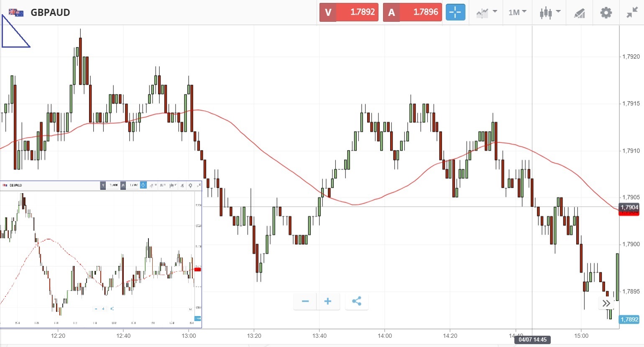The image size is (644, 347).
Task: Click the embedded mini chart thumbnail
Action: tap(100, 255)
